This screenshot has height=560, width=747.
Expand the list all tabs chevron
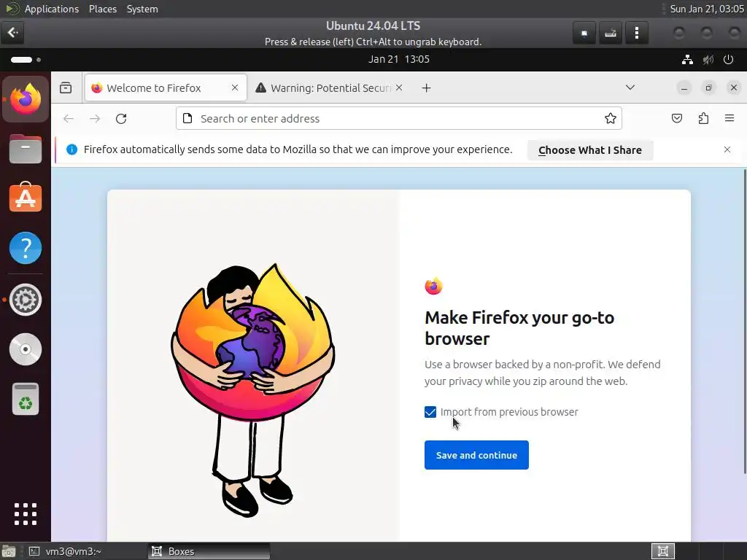click(x=630, y=87)
